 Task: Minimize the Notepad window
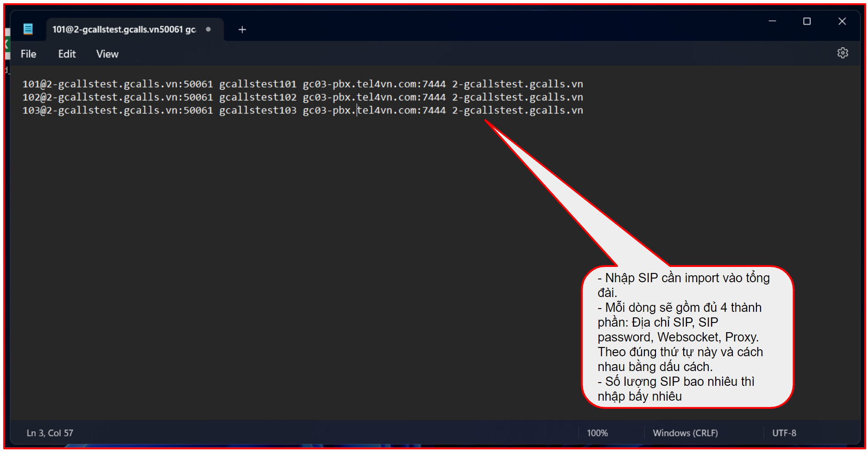772,21
